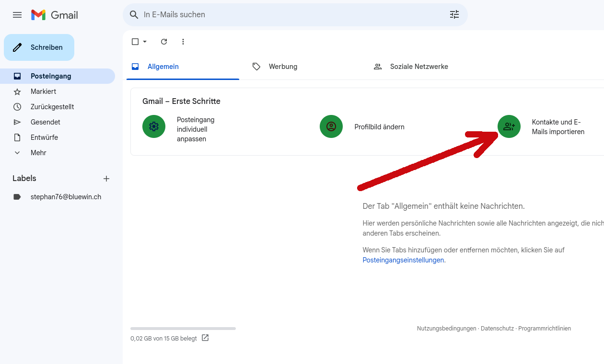
Task: Open storage management external link icon
Action: coord(205,338)
